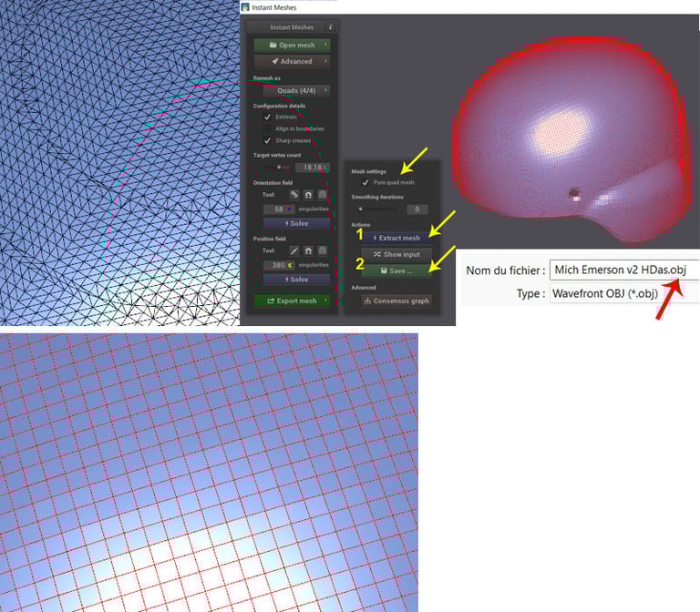The image size is (700, 612).
Task: Select Orientation field magnet attractor tool
Action: pos(308,195)
